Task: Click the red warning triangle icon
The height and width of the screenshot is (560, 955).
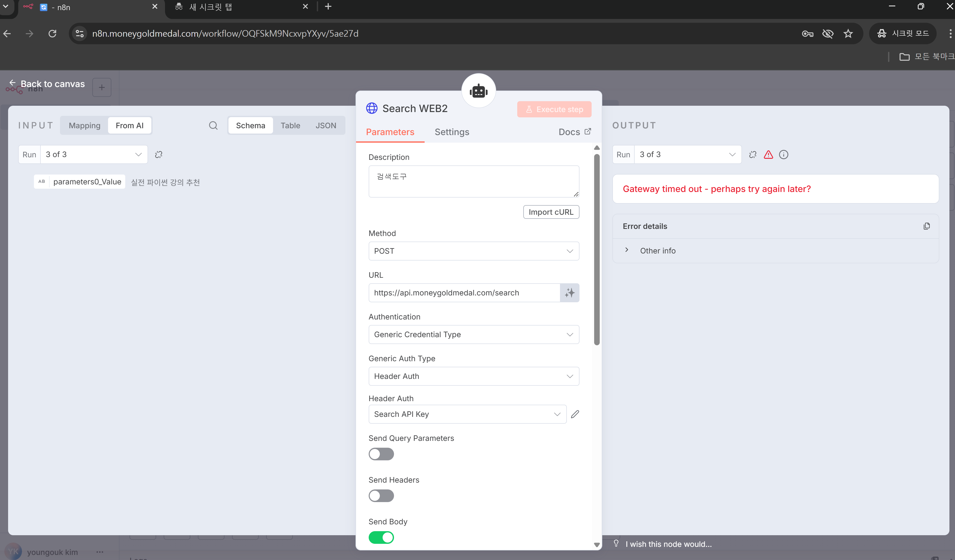Action: click(x=768, y=155)
